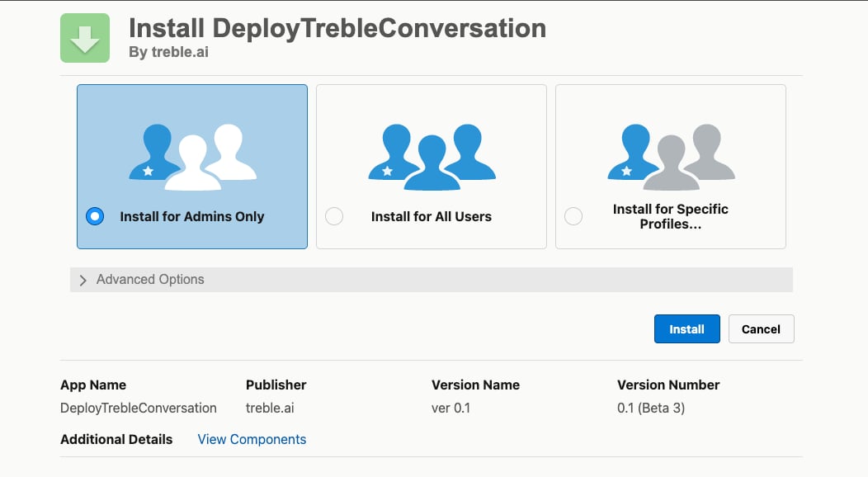Click the 'Install for Admins Only' label
Image resolution: width=868 pixels, height=477 pixels.
[x=192, y=216]
